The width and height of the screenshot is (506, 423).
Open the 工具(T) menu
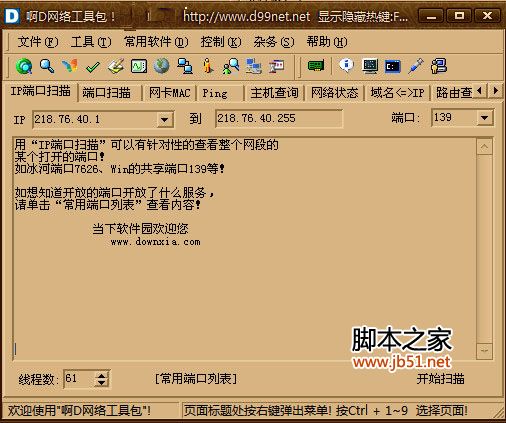click(x=91, y=42)
